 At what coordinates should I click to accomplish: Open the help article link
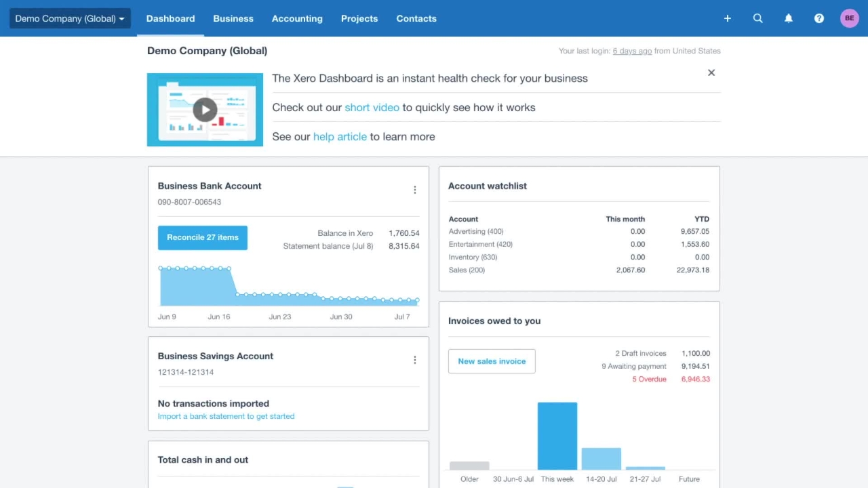click(340, 136)
